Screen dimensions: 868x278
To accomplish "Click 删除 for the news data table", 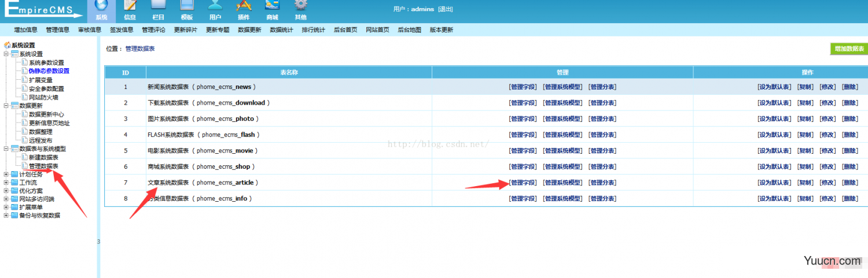I will tap(850, 87).
